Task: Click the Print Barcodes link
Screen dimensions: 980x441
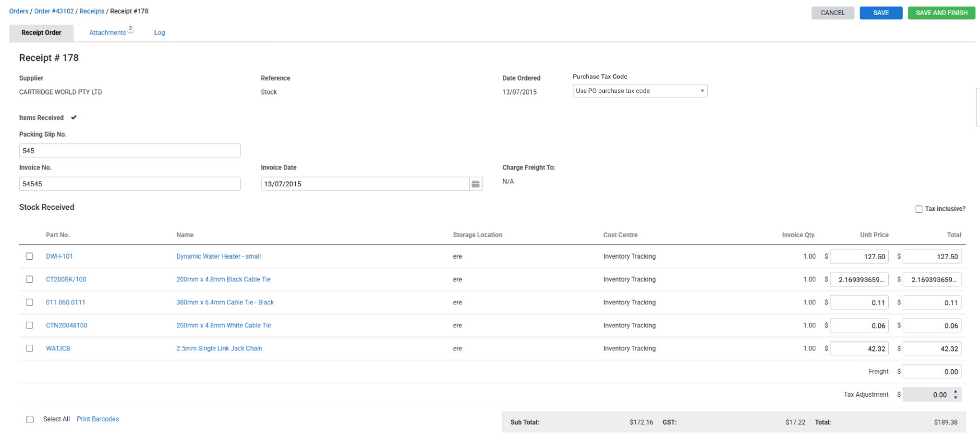Action: coord(98,419)
